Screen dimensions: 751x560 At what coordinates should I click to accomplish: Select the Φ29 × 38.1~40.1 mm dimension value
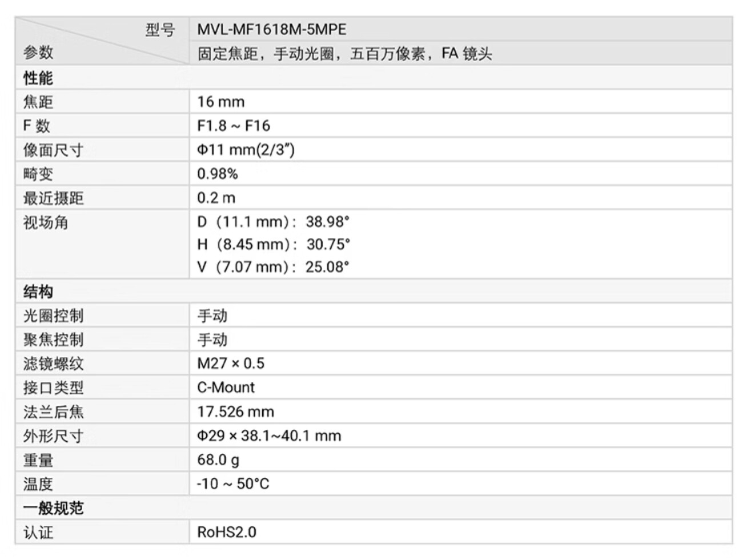click(x=269, y=436)
